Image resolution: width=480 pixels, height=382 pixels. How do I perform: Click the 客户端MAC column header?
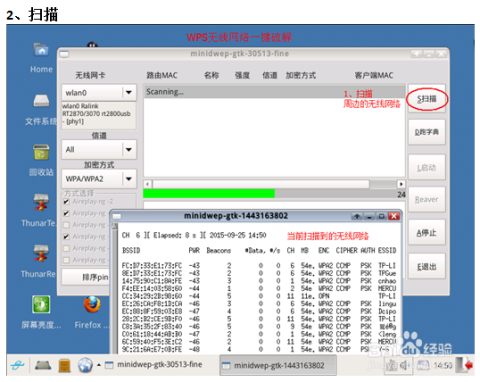[x=374, y=75]
